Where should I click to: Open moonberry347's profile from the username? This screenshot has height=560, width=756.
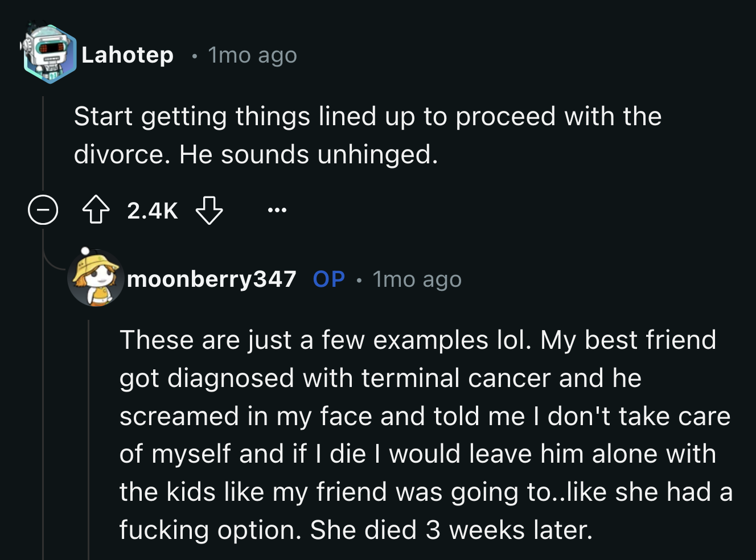pyautogui.click(x=211, y=279)
